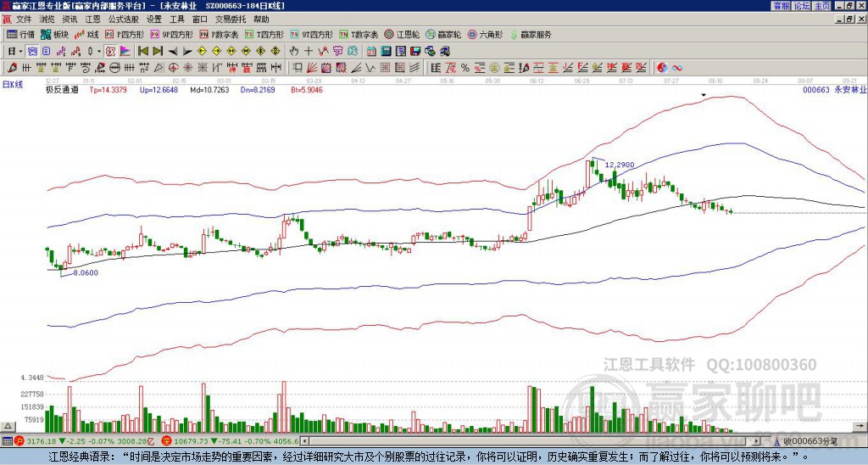The width and height of the screenshot is (868, 465).
Task: Open the 9P四方形 tool
Action: [x=171, y=34]
